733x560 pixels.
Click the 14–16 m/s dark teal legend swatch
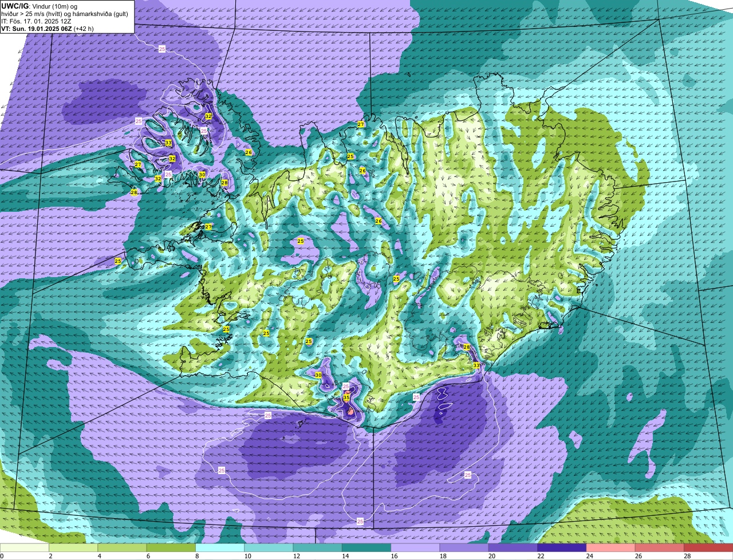[366, 547]
